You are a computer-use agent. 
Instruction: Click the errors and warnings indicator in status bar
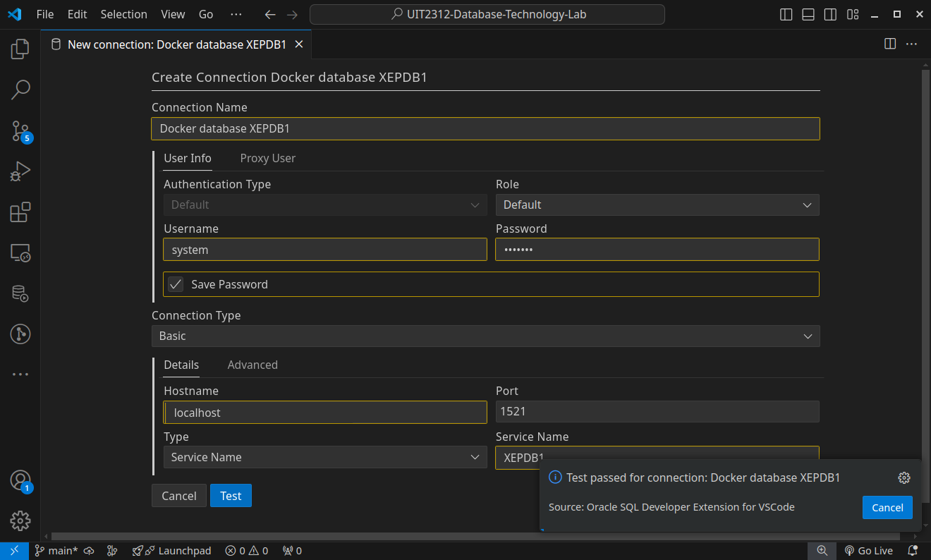(x=246, y=550)
